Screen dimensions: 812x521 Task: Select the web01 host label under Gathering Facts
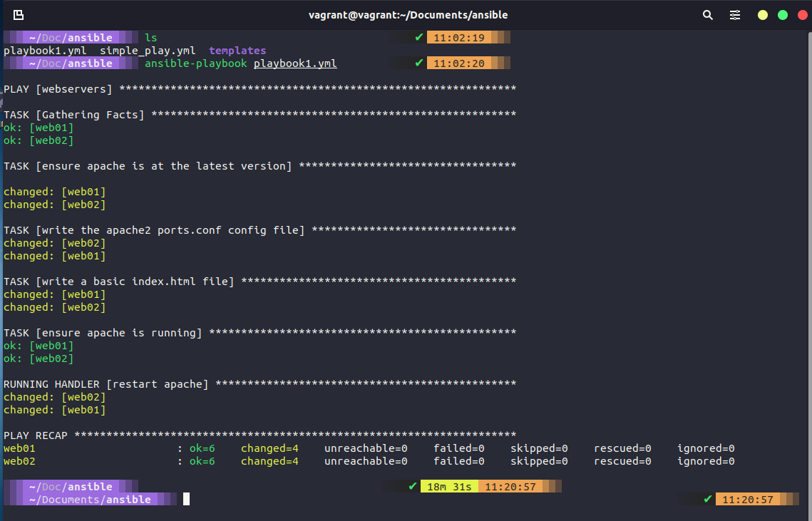51,127
